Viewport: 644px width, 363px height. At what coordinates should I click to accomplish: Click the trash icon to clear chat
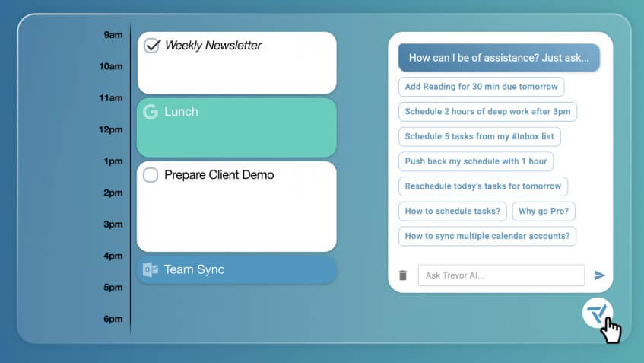[403, 275]
